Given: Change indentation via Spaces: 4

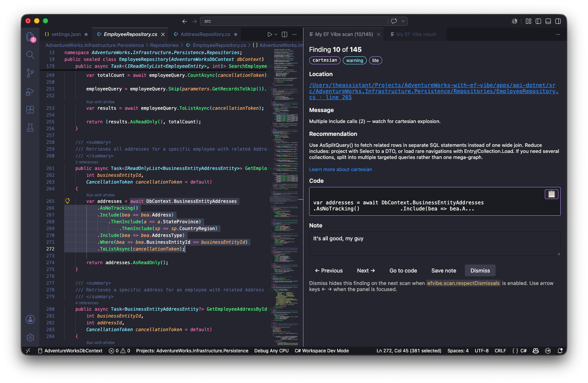Looking at the screenshot, I should [458, 351].
